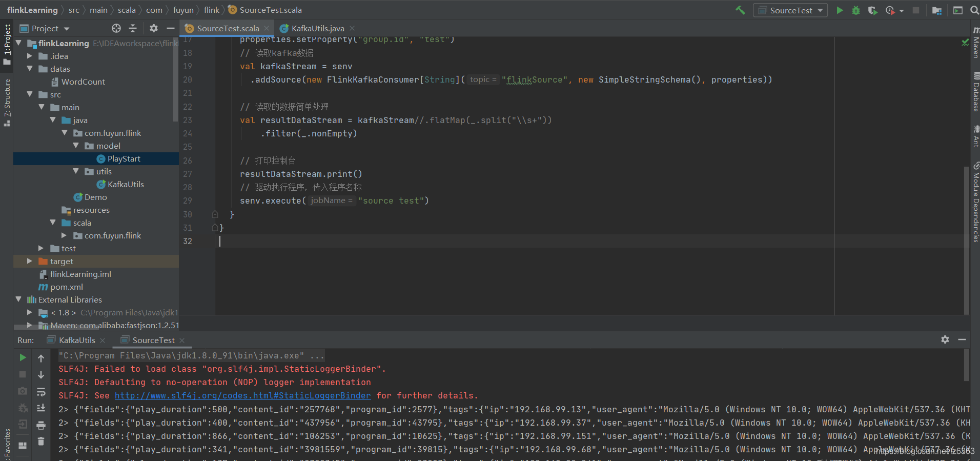The image size is (980, 461).
Task: Click the Restore Layout icon in Run panel
Action: (23, 445)
